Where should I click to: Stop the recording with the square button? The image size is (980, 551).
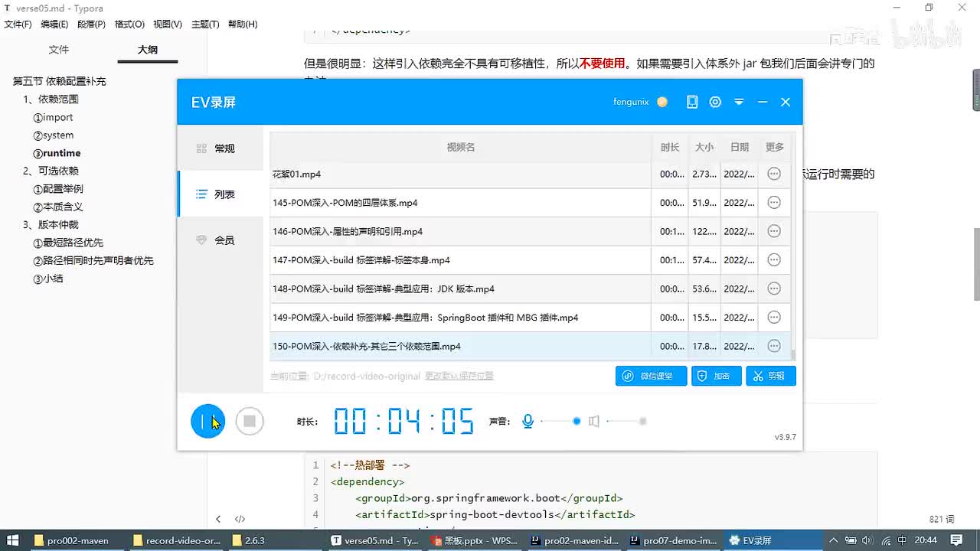pos(250,421)
